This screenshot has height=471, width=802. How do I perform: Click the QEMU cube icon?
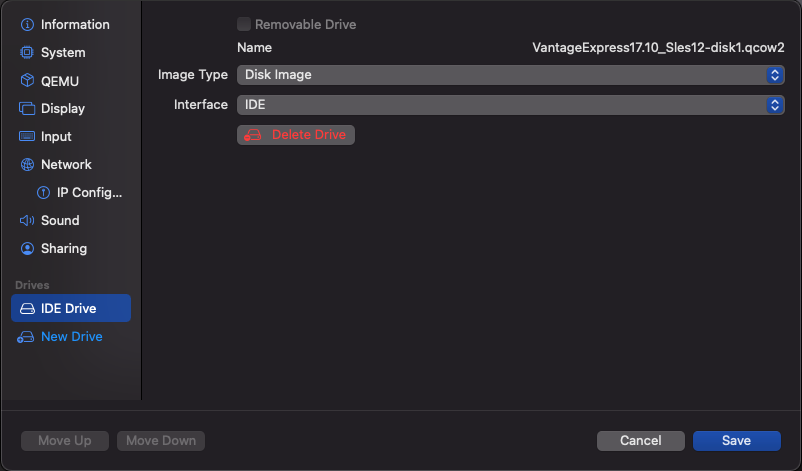coord(27,81)
